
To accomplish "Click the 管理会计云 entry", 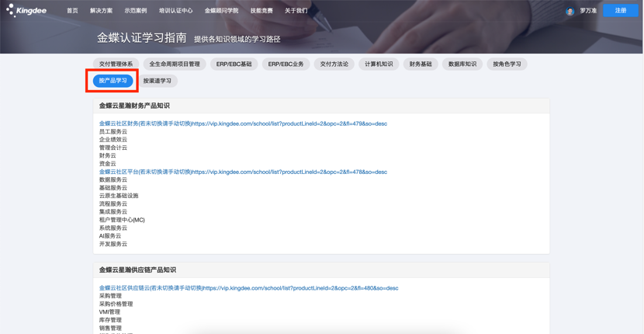I will point(113,148).
